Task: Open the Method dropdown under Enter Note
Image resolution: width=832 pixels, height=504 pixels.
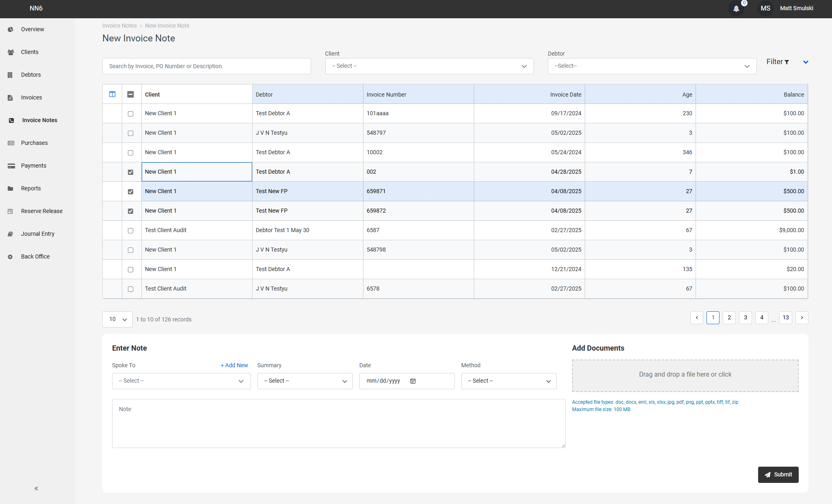Action: tap(508, 381)
